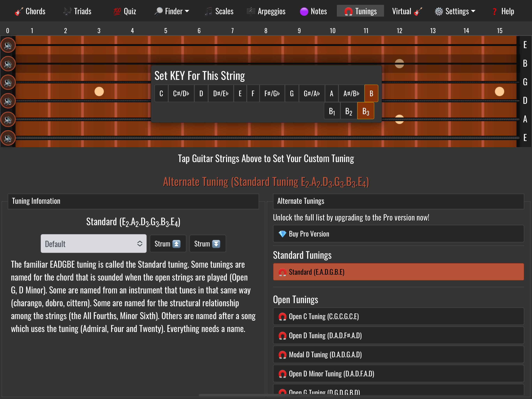
Task: Select the highlighted B key button
Action: [x=371, y=93]
